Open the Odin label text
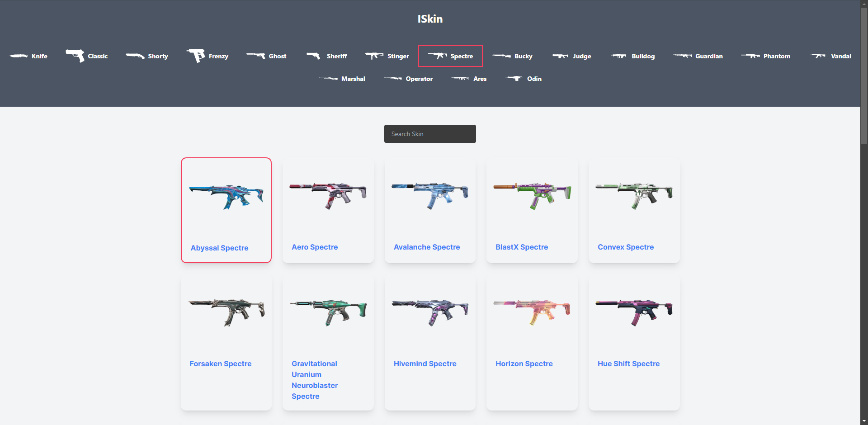The image size is (868, 425). 534,79
